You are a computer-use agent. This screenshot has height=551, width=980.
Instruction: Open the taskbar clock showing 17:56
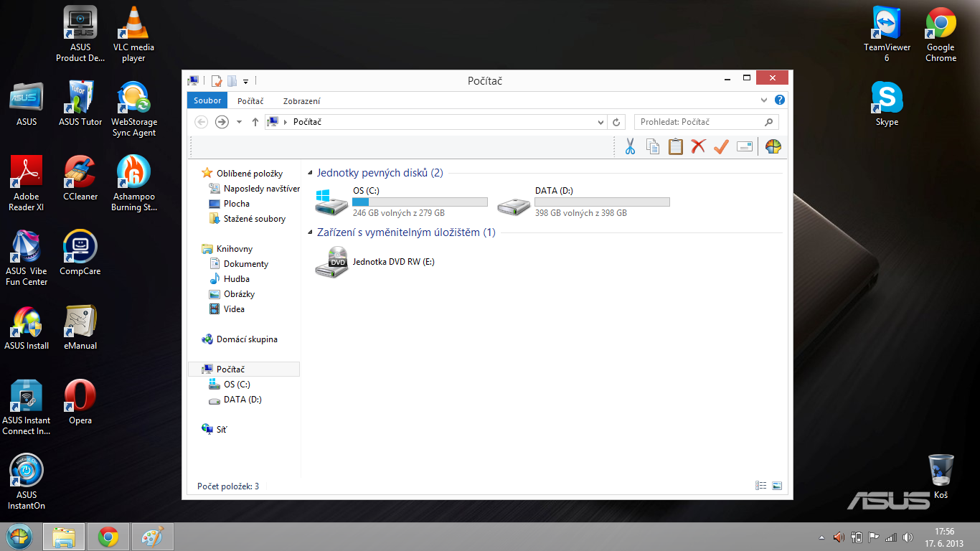pyautogui.click(x=945, y=537)
